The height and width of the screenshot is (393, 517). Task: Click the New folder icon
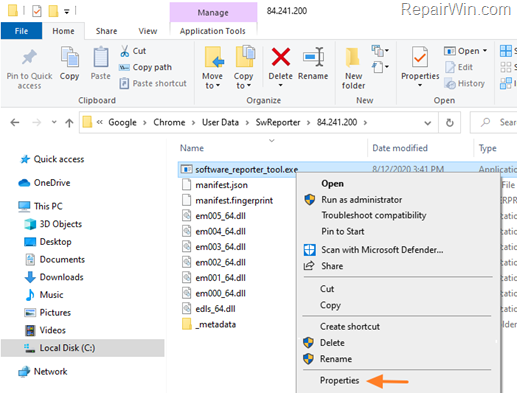[352, 57]
